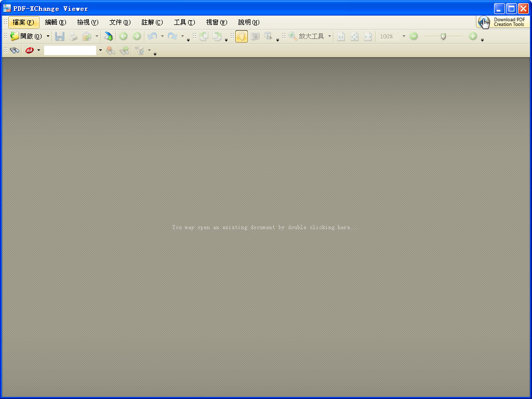Expand the zoom percentage dropdown arrow
Screen dimensions: 532x399
pos(404,36)
